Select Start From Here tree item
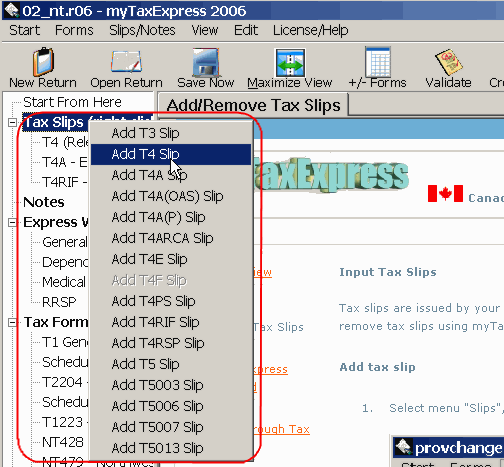 tap(72, 102)
